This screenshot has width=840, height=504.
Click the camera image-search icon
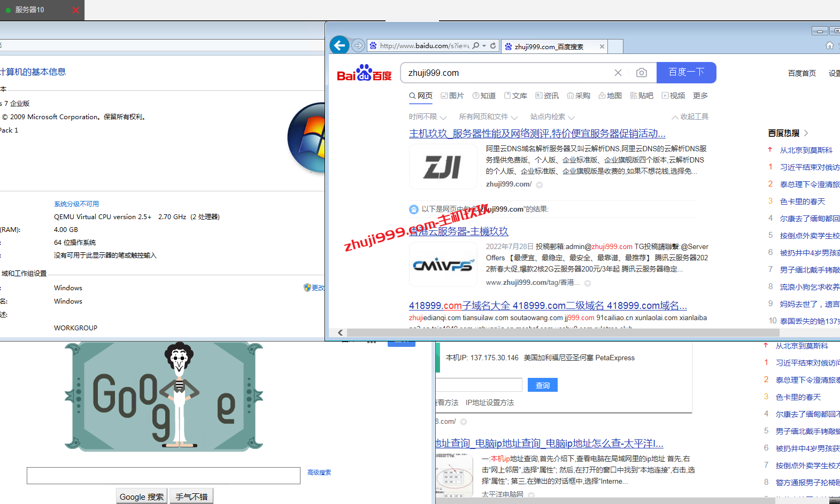click(642, 73)
